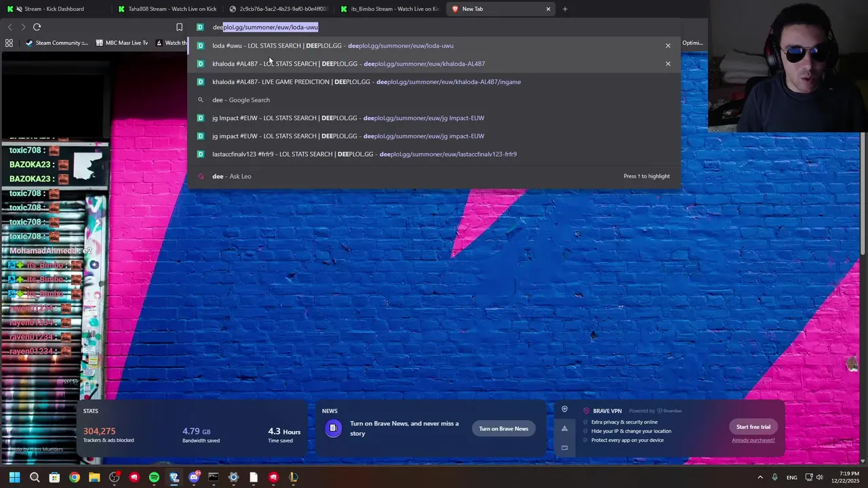Select loda #uwu LOL STATS SEARCH suggestion
Image resolution: width=868 pixels, height=488 pixels.
click(x=434, y=45)
